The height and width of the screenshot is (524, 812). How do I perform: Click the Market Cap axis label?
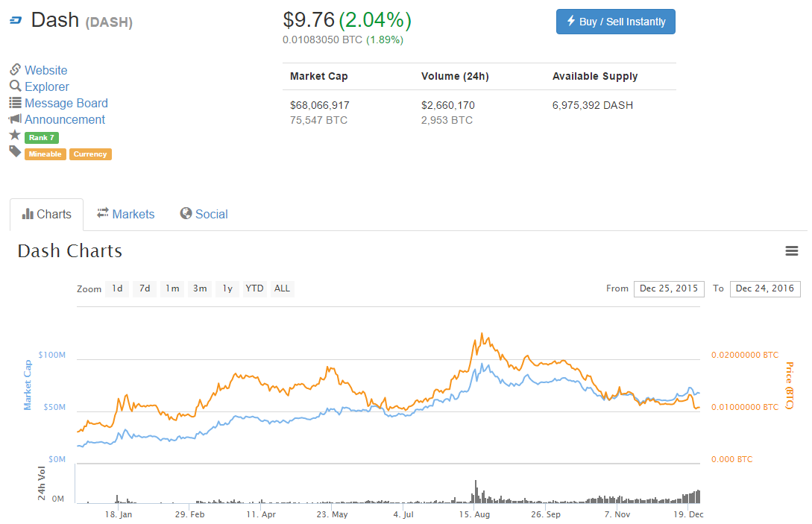[28, 385]
